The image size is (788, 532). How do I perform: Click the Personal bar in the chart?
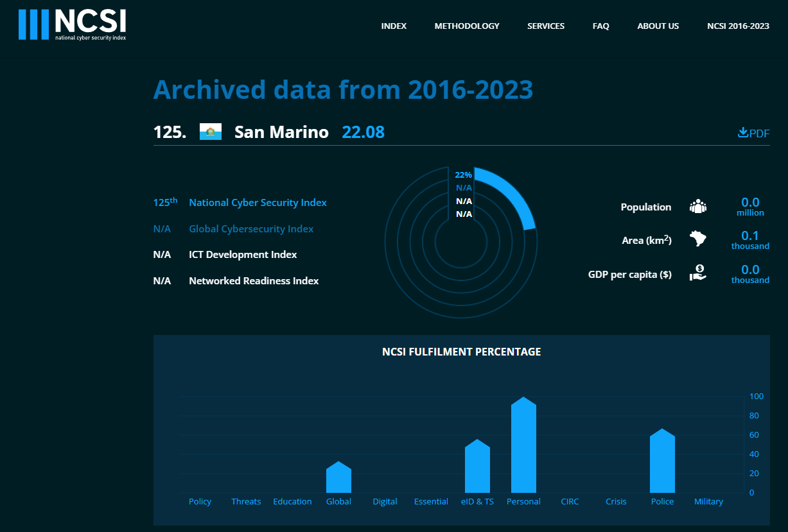tap(523, 445)
